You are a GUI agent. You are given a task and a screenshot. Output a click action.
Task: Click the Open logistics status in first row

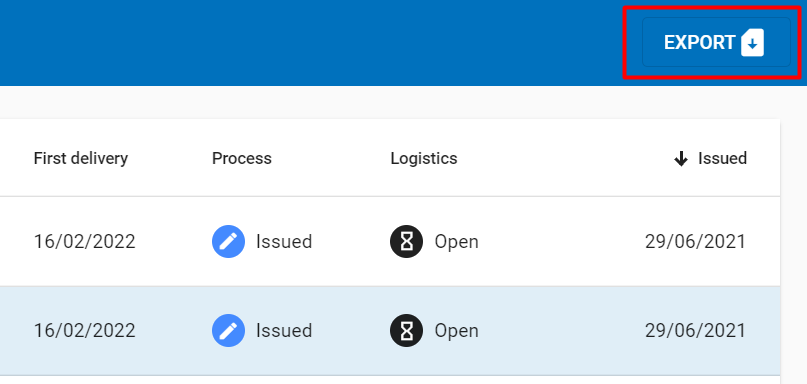(457, 241)
